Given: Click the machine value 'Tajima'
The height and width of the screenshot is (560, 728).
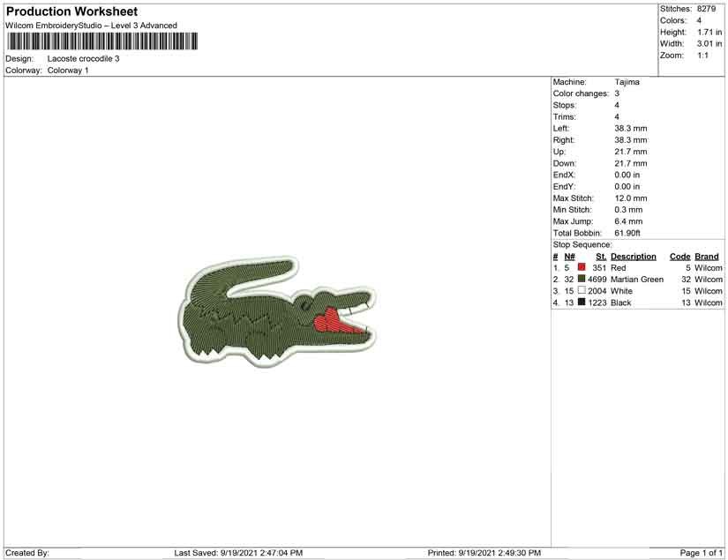Looking at the screenshot, I should point(627,82).
